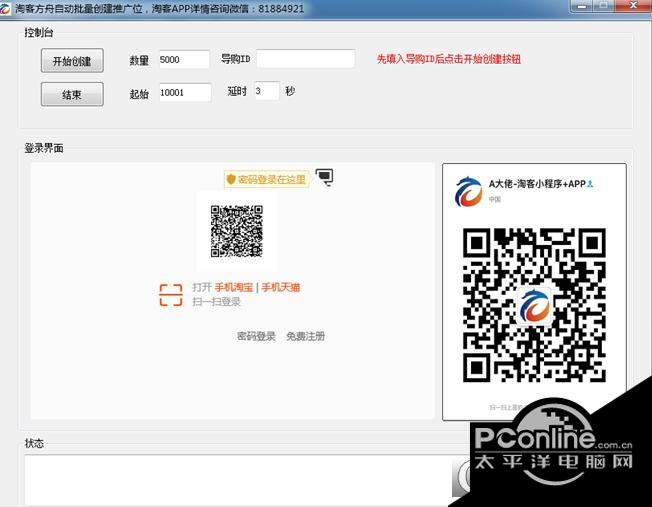Click the 中国 location text

click(494, 199)
